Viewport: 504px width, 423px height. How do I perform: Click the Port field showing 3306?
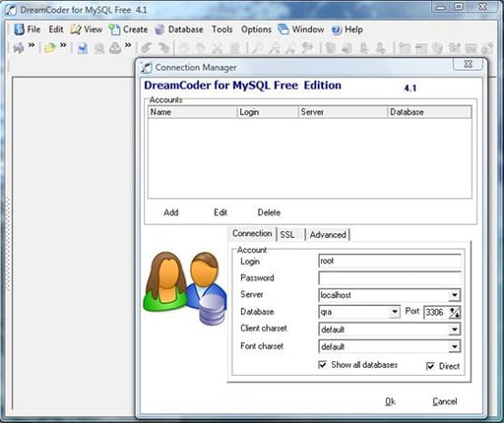(436, 312)
